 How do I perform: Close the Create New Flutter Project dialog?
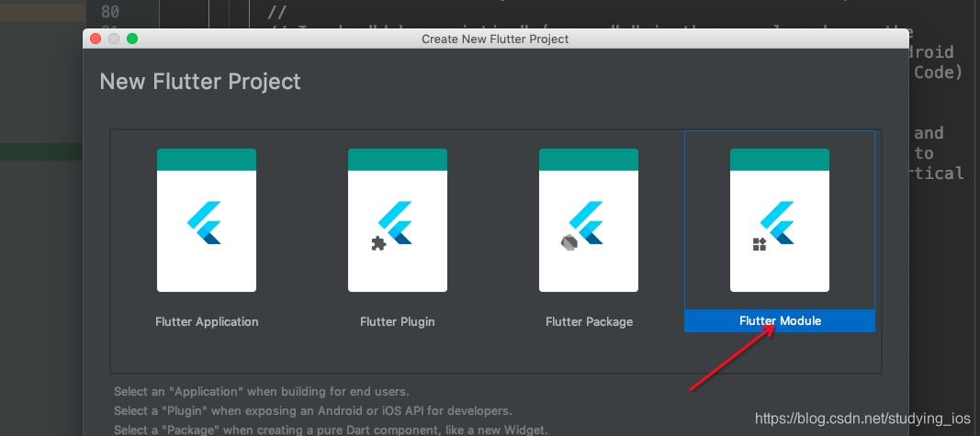click(96, 39)
